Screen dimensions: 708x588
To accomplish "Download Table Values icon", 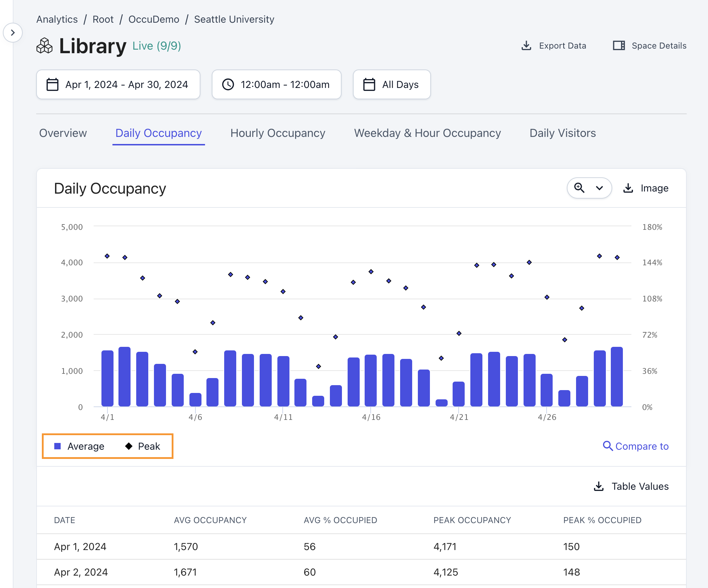I will [599, 486].
